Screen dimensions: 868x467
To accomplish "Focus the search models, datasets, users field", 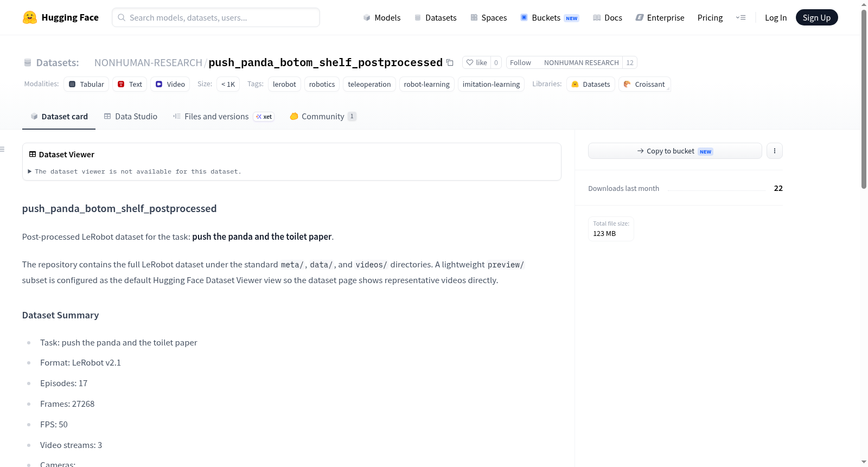I will pos(216,17).
